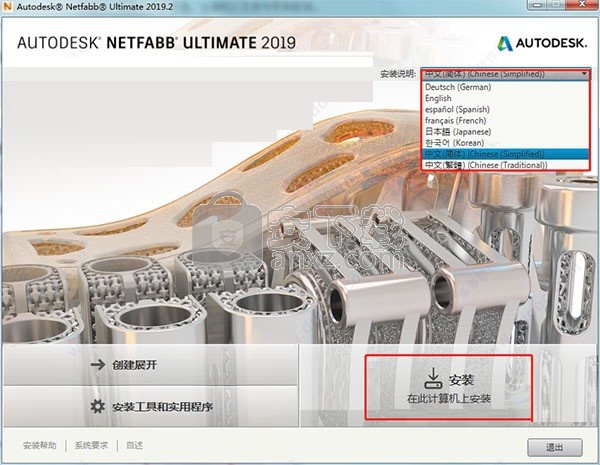600x465 pixels.
Task: Click the Autodesk logo in the header
Action: point(538,42)
